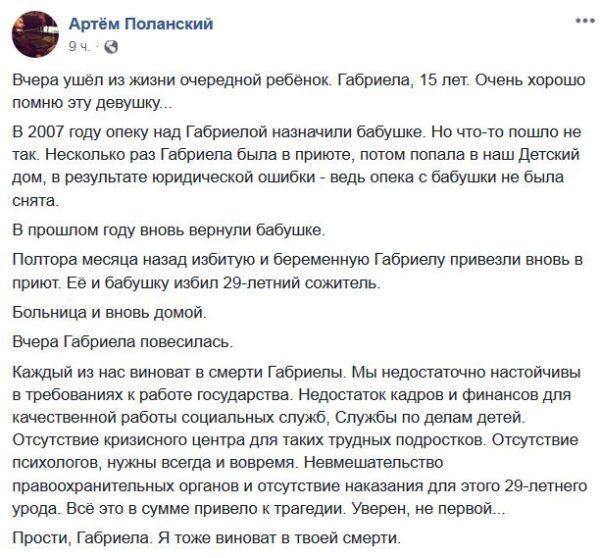This screenshot has height=558, width=600.
Task: Click the paragraph beginning 'Каждый из нас виноват'
Action: coord(300,440)
